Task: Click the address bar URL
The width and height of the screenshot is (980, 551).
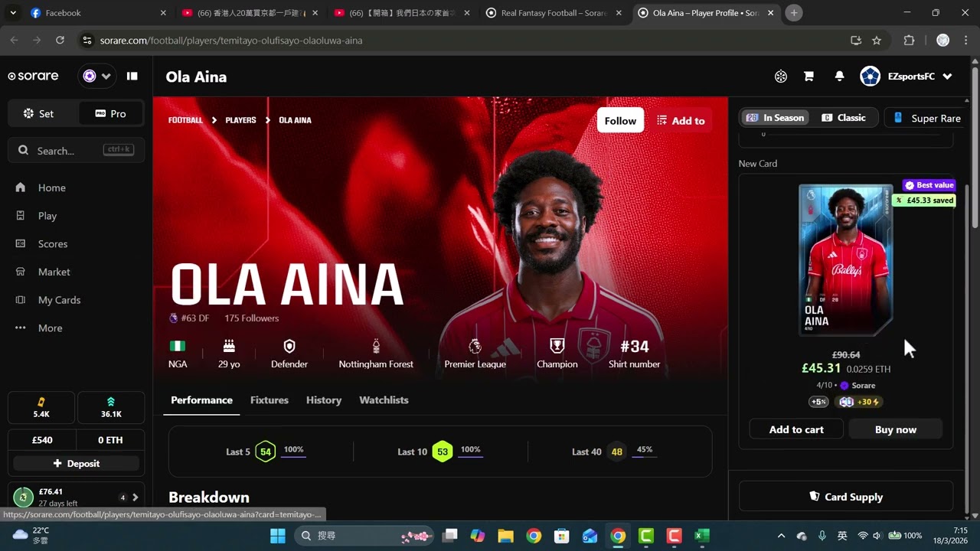Action: (231, 40)
